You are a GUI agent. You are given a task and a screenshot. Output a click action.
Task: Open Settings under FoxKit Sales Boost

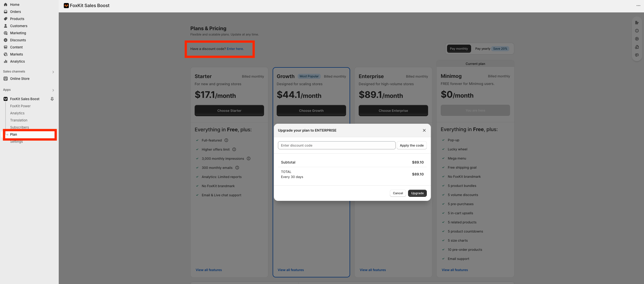click(x=16, y=142)
